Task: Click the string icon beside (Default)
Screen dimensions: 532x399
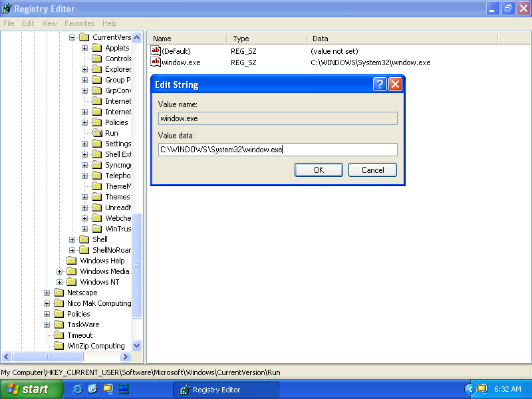Action: point(156,51)
